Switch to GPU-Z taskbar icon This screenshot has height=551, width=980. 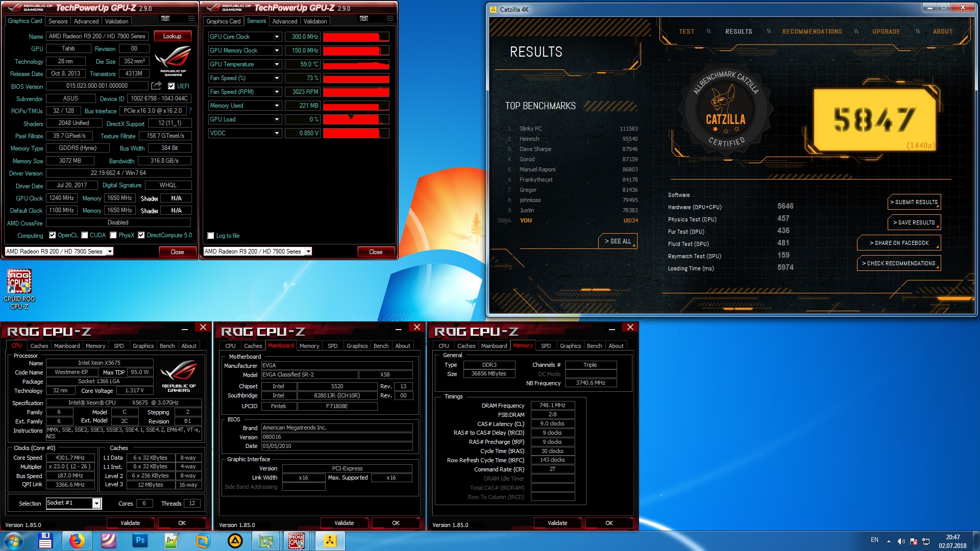266,541
